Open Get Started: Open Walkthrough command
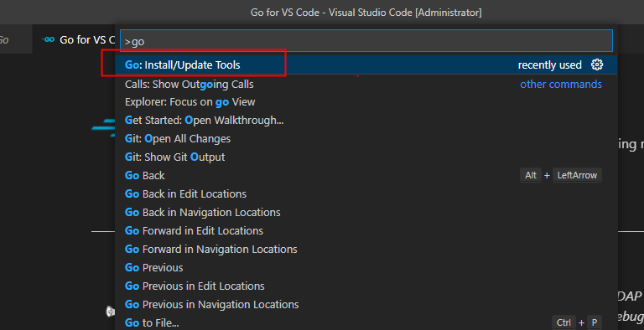The image size is (644, 330). point(366,121)
